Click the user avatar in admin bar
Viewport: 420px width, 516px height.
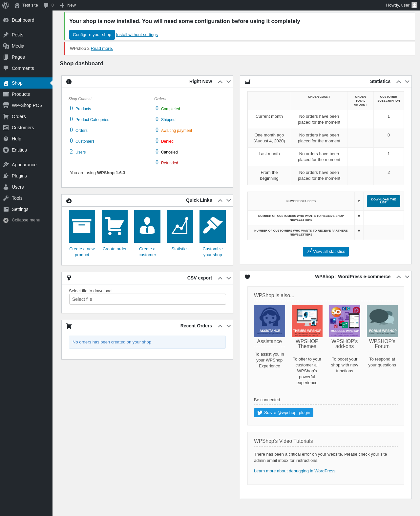pyautogui.click(x=414, y=5)
